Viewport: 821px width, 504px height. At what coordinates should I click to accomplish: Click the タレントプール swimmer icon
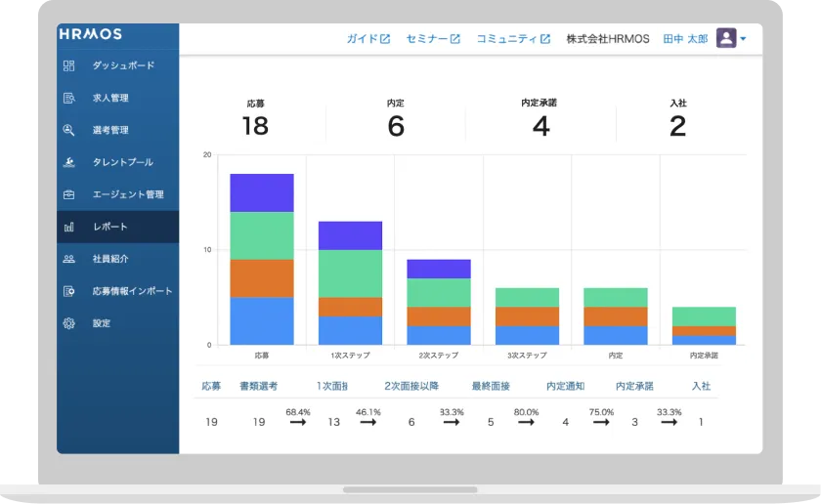tap(68, 162)
